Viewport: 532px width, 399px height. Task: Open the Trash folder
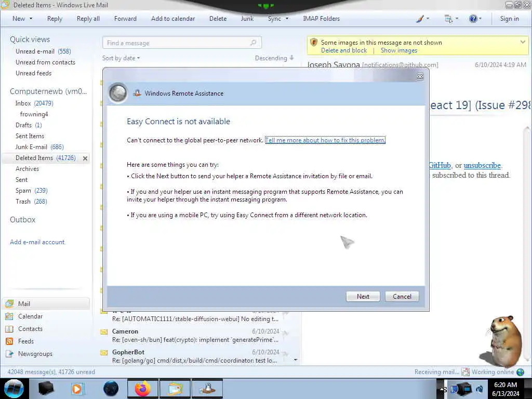[31, 201]
